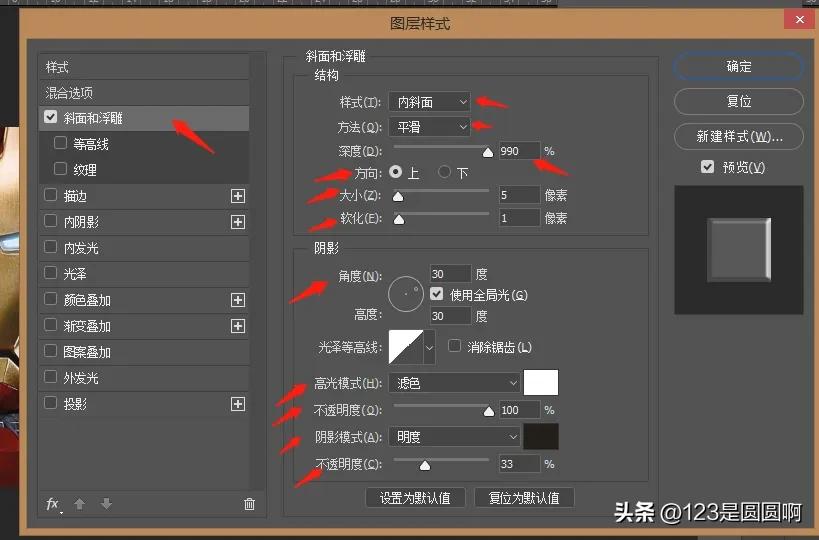Open the fx add-style menu icon
Screen dimensions: 819x540
[x=53, y=504]
